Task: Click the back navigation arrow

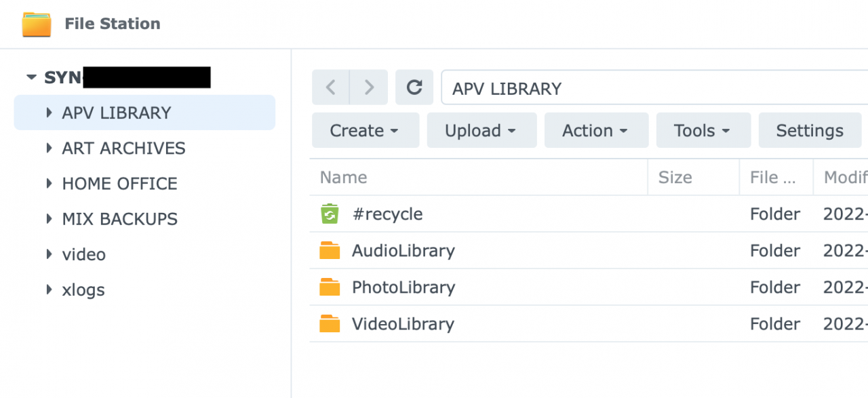Action: [x=331, y=87]
